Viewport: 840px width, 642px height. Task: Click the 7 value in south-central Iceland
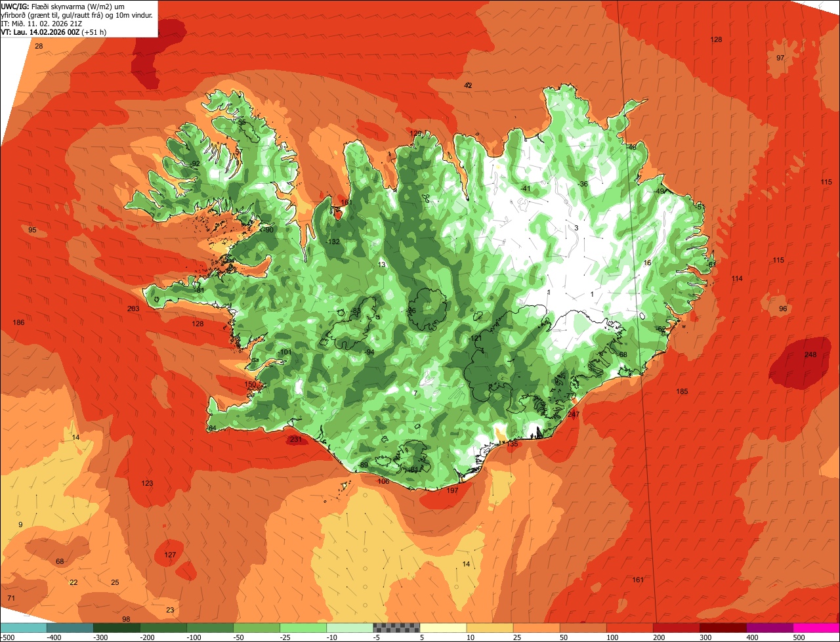point(415,393)
